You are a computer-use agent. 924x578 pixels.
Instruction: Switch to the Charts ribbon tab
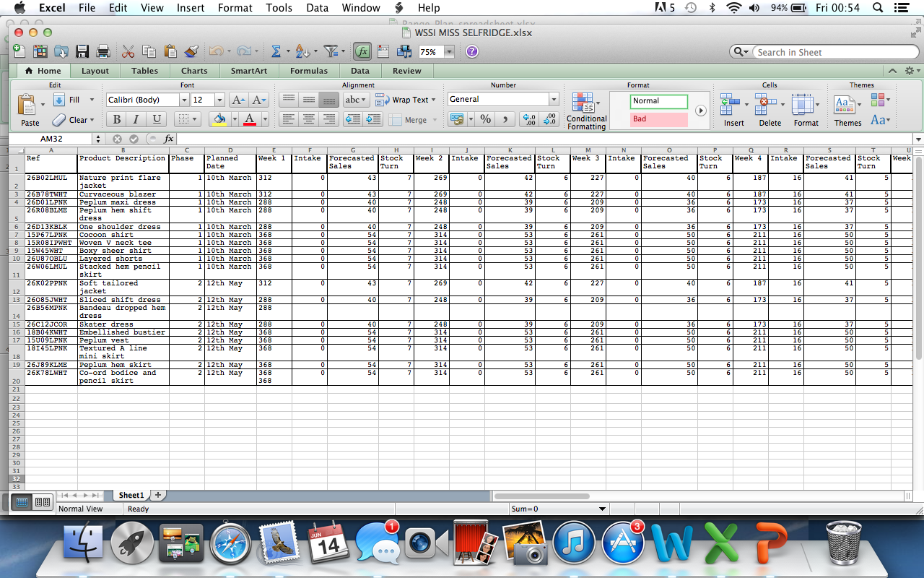(x=193, y=71)
